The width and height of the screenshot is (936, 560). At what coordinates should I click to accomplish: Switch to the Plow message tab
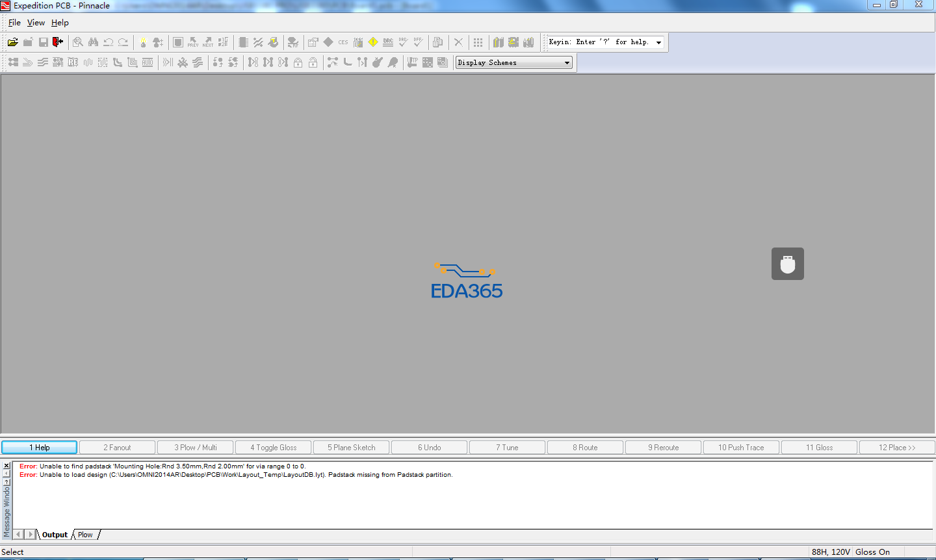85,535
